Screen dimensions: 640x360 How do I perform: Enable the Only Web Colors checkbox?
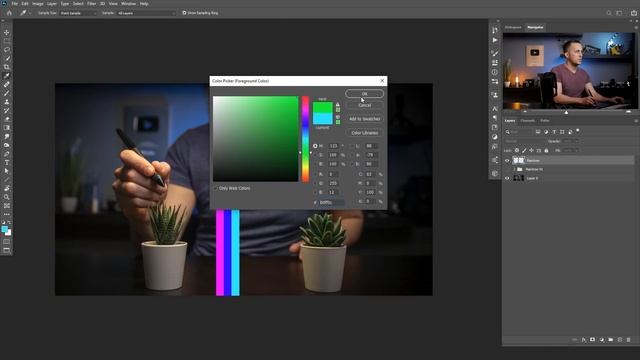(216, 188)
